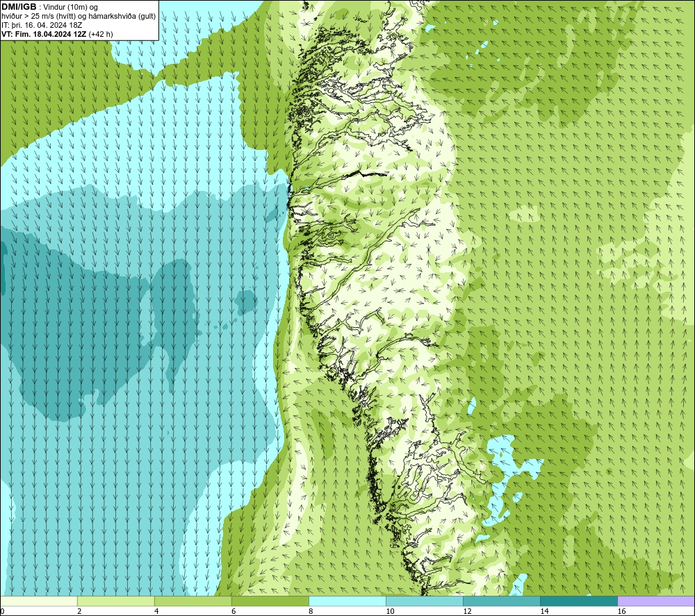The width and height of the screenshot is (695, 616).
Task: Click the 'IT: þri. 16. 04. 2024 18Z' line
Action: [x=42, y=25]
